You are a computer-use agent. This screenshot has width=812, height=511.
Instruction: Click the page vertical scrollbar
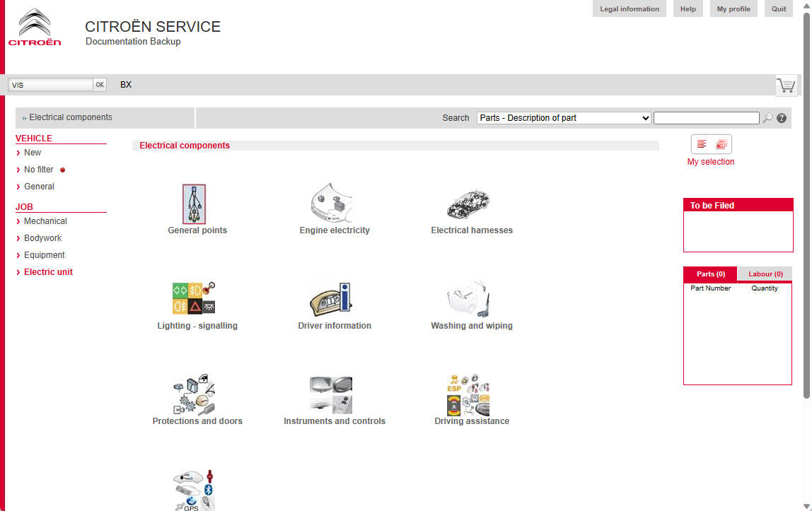806,212
